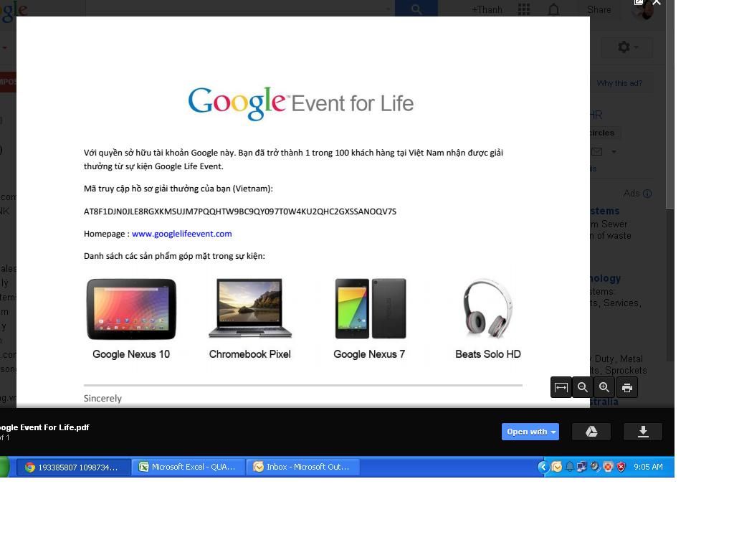Click the Share button
This screenshot has height=560, width=734.
599,9
